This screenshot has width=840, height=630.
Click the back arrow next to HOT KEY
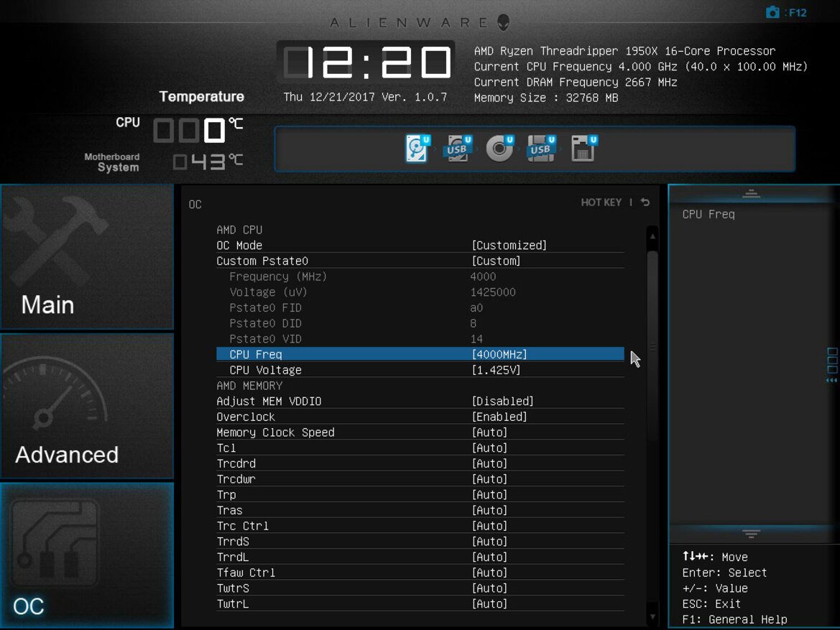645,202
